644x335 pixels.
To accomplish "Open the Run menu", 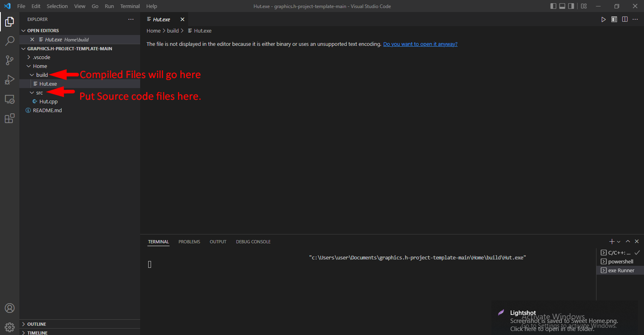I will click(x=109, y=6).
